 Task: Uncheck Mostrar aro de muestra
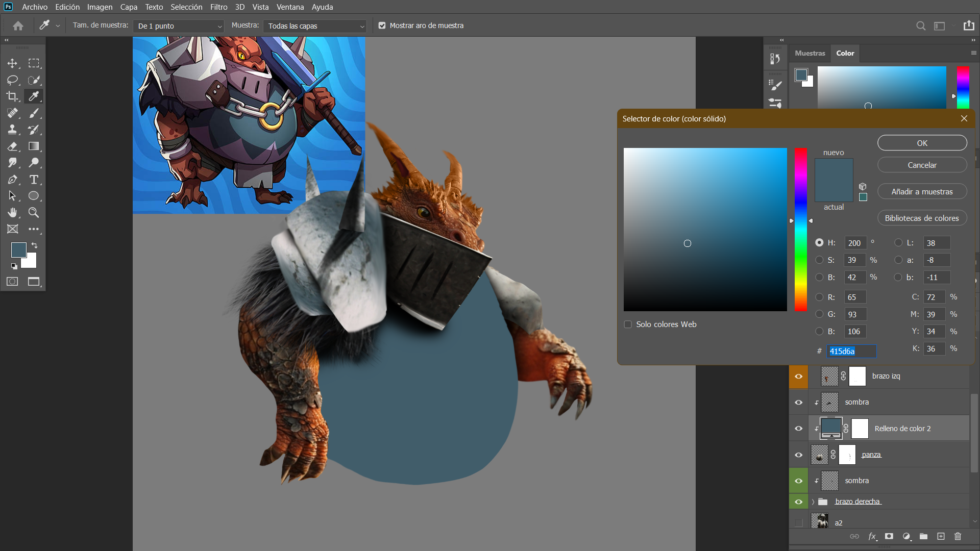click(382, 26)
